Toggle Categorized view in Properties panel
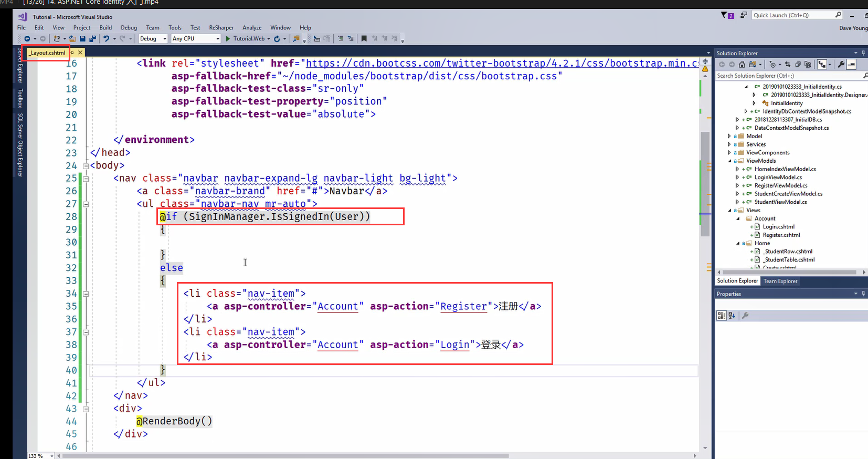The image size is (868, 459). (x=721, y=316)
